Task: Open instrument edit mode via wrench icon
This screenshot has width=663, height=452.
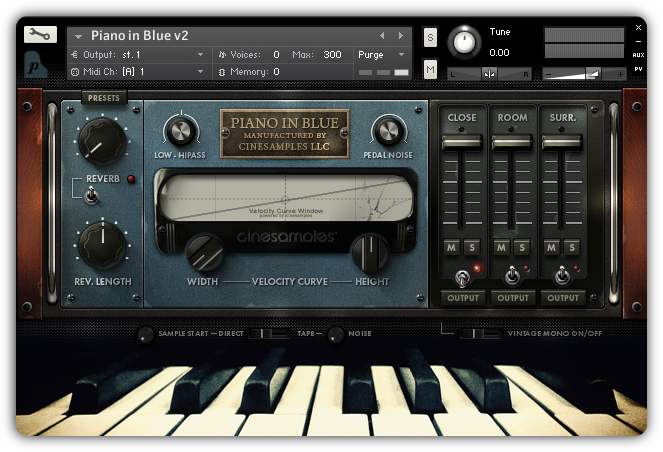Action: 40,34
